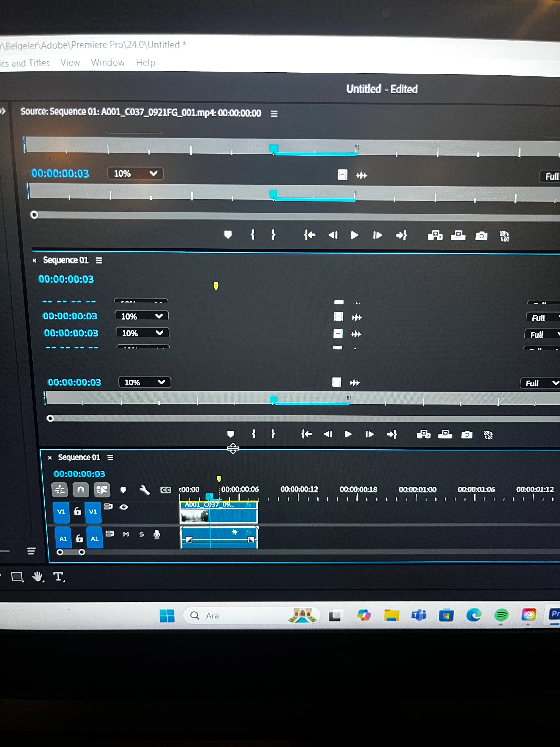Click the Mark In button in lower monitor
The height and width of the screenshot is (747, 560).
(x=254, y=434)
